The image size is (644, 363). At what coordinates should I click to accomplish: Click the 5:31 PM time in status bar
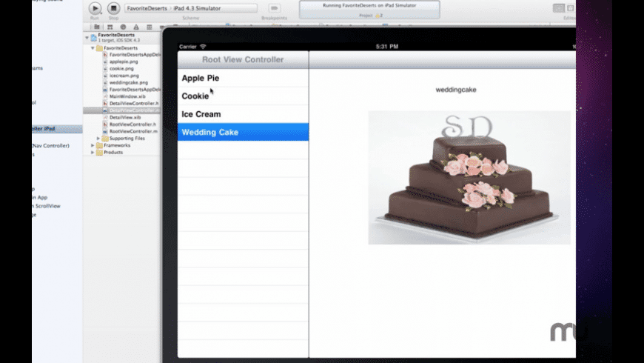387,47
